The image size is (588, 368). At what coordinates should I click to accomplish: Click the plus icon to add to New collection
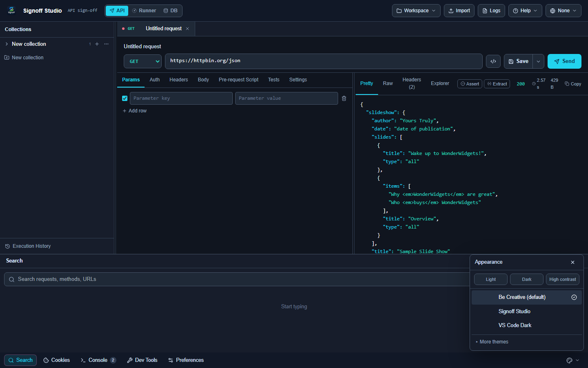pos(97,44)
